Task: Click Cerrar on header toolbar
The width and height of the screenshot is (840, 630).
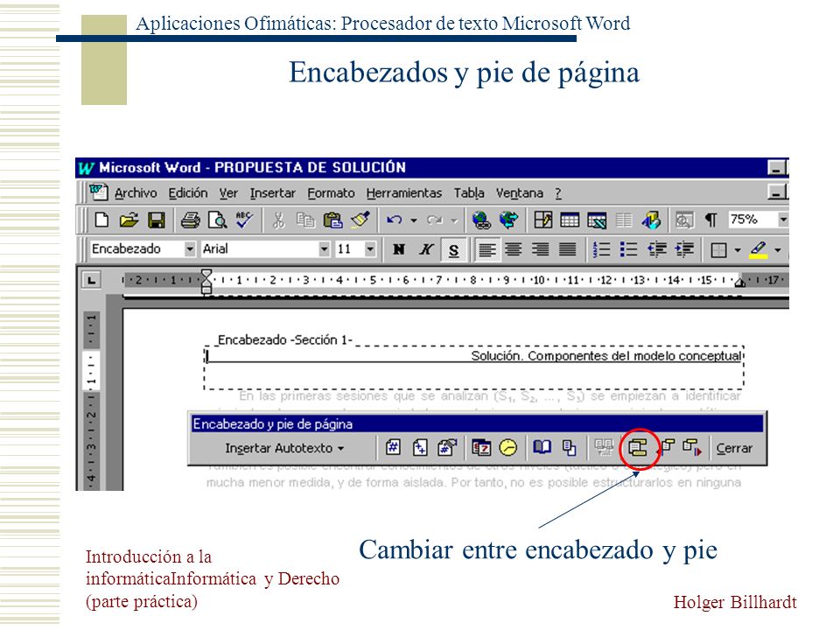Action: point(734,448)
